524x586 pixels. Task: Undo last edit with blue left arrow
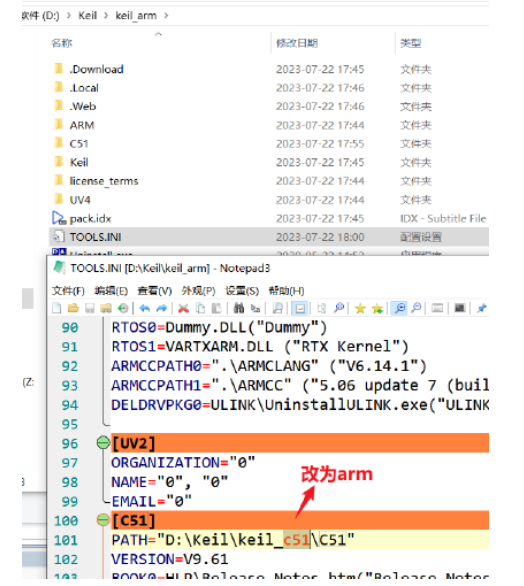click(145, 308)
